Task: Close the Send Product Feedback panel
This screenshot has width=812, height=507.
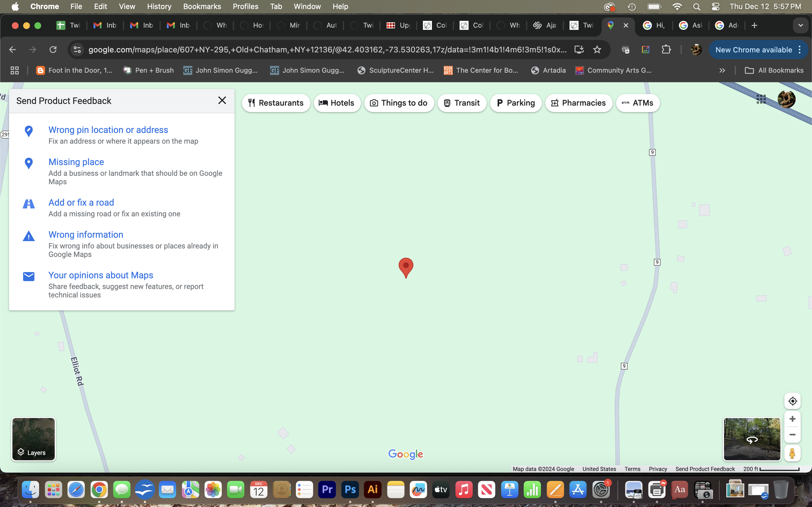Action: point(222,100)
